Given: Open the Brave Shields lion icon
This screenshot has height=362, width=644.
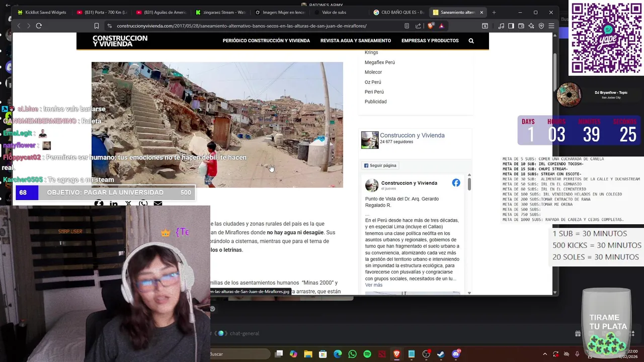Looking at the screenshot, I should pyautogui.click(x=430, y=26).
